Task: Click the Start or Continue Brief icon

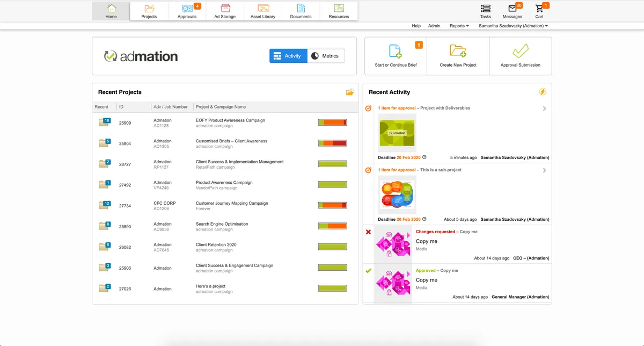Action: [x=395, y=52]
